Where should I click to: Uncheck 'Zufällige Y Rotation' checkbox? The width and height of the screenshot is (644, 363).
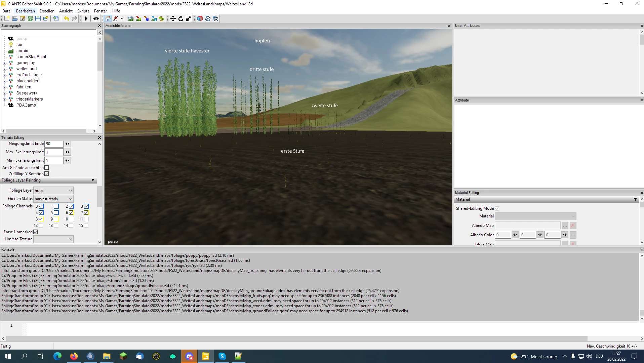click(x=47, y=174)
